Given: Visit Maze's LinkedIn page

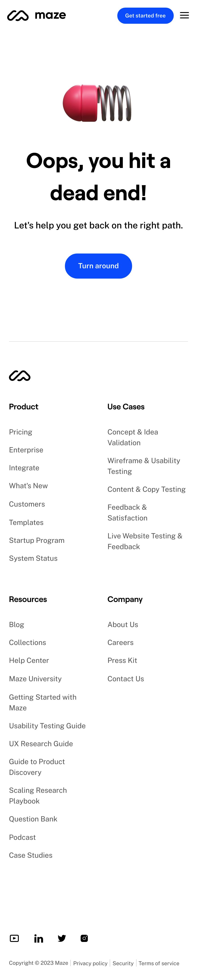Looking at the screenshot, I should point(39,939).
